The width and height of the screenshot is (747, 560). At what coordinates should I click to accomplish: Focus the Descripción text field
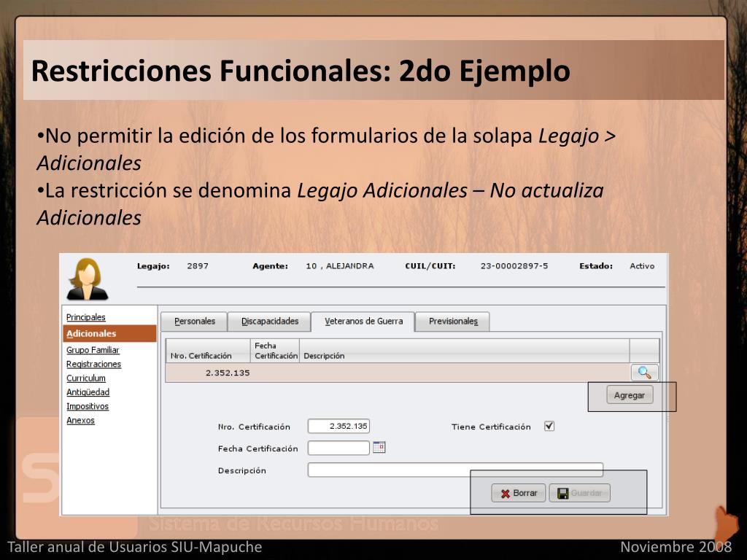coord(455,470)
